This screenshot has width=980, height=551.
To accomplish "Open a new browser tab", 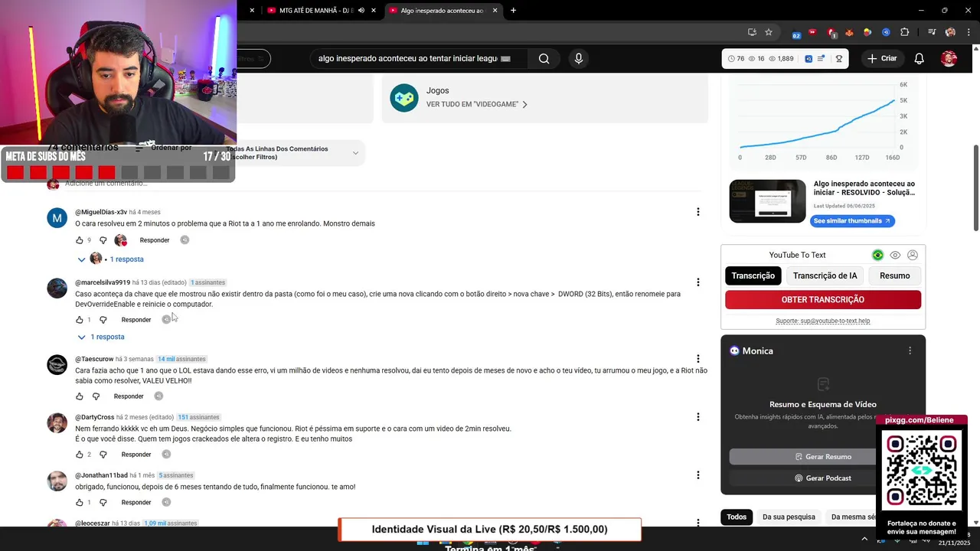I will (513, 11).
